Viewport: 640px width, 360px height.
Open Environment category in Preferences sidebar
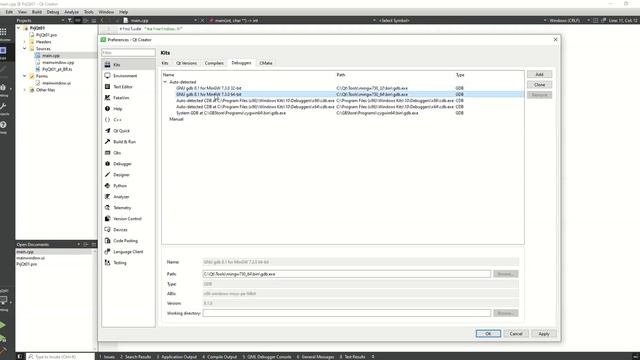128,76
